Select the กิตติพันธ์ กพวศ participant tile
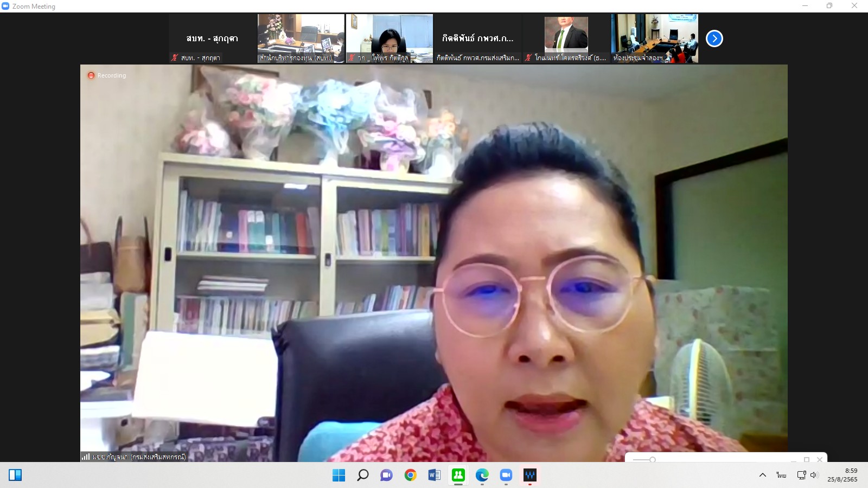This screenshot has width=868, height=488. pyautogui.click(x=478, y=38)
